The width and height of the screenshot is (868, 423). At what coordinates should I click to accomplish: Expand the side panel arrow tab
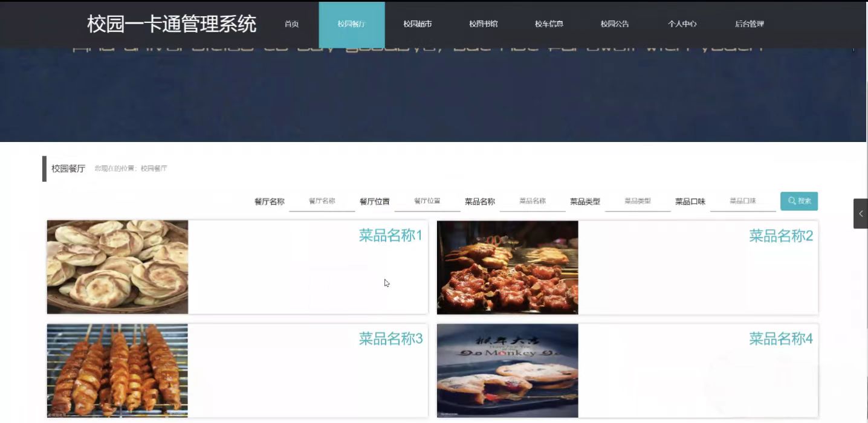click(x=861, y=213)
